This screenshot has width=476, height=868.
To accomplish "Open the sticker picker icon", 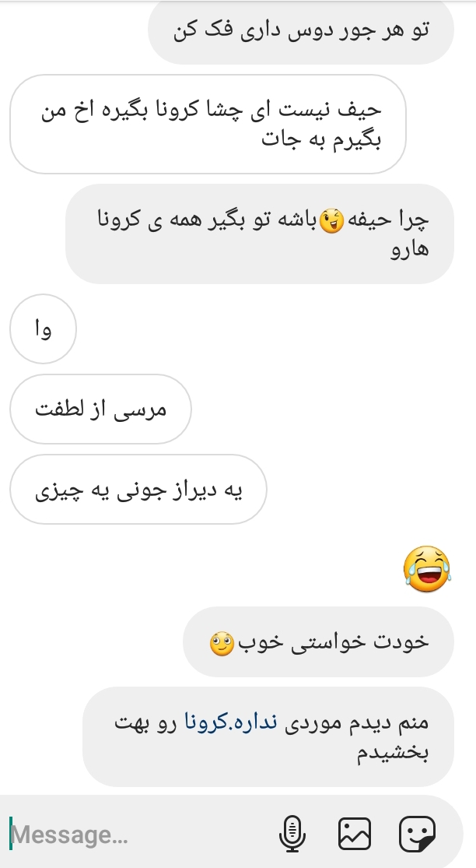I will pos(418,834).
